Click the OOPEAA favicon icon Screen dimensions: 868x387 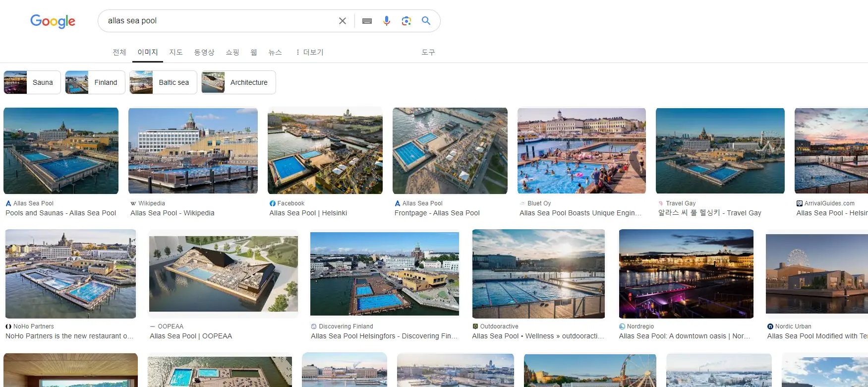[x=153, y=326]
